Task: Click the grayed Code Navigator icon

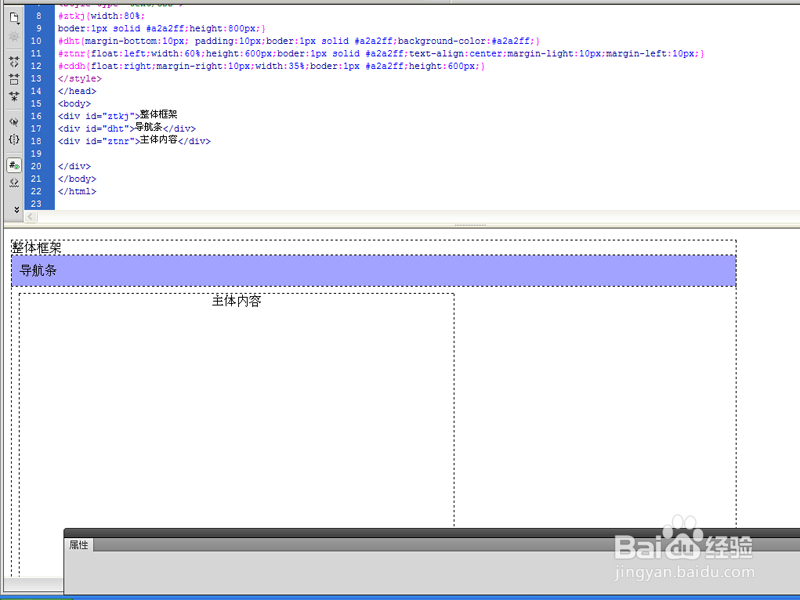Action: click(14, 37)
